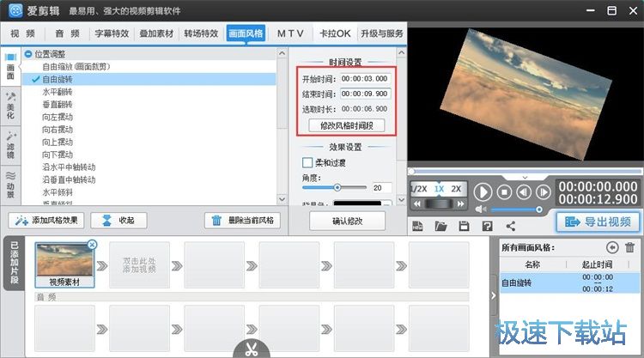Click the stop playback button
This screenshot has height=358, width=644.
coord(504,191)
